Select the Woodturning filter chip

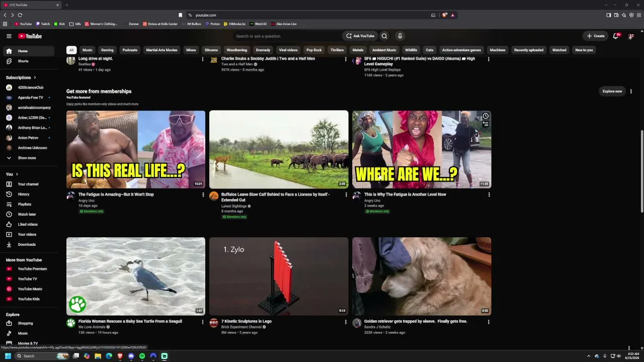pyautogui.click(x=237, y=50)
